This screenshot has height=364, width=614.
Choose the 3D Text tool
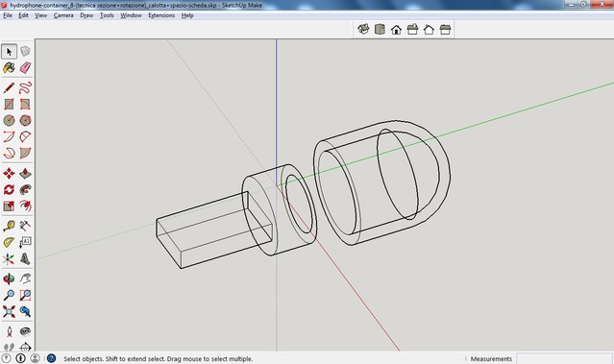coord(25,258)
